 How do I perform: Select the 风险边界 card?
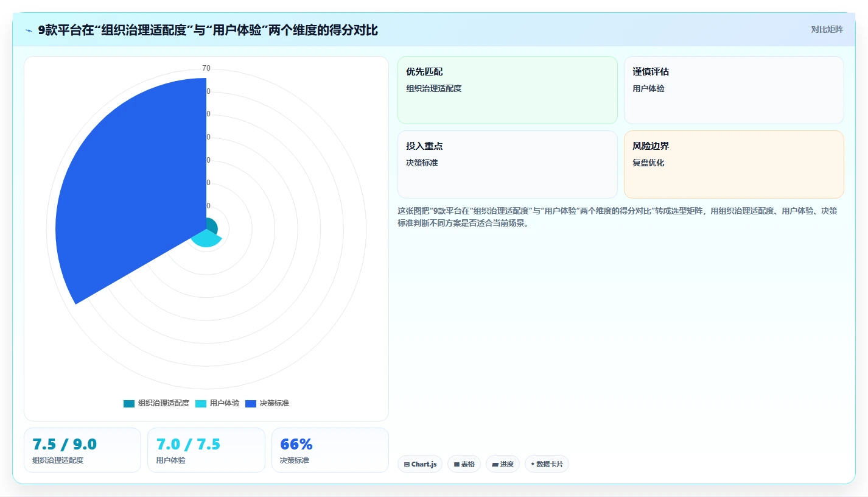[734, 164]
